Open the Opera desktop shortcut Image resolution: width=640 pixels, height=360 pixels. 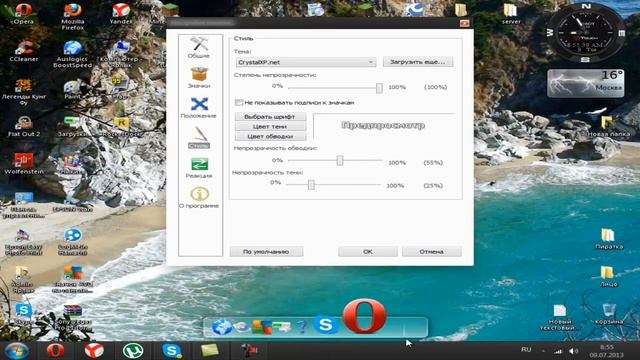pyautogui.click(x=24, y=13)
